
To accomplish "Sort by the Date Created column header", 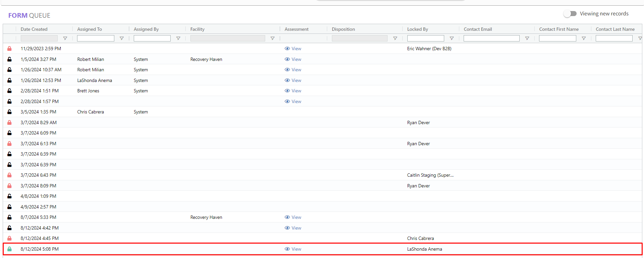I will point(34,29).
